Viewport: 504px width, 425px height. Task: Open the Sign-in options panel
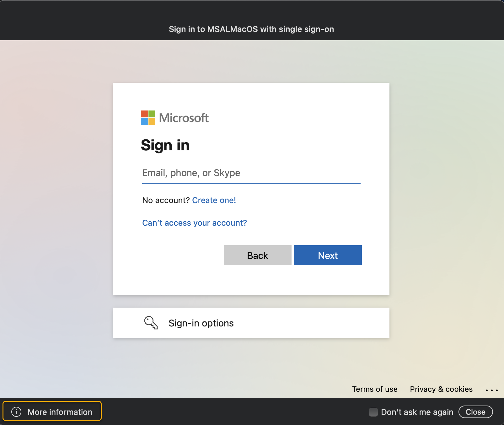(x=201, y=323)
